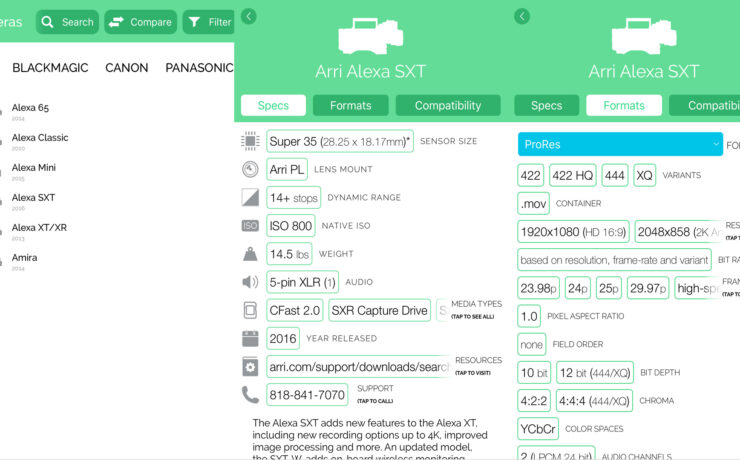Screen dimensions: 740x460
Task: Tap 24p frame rate
Action: (x=578, y=288)
